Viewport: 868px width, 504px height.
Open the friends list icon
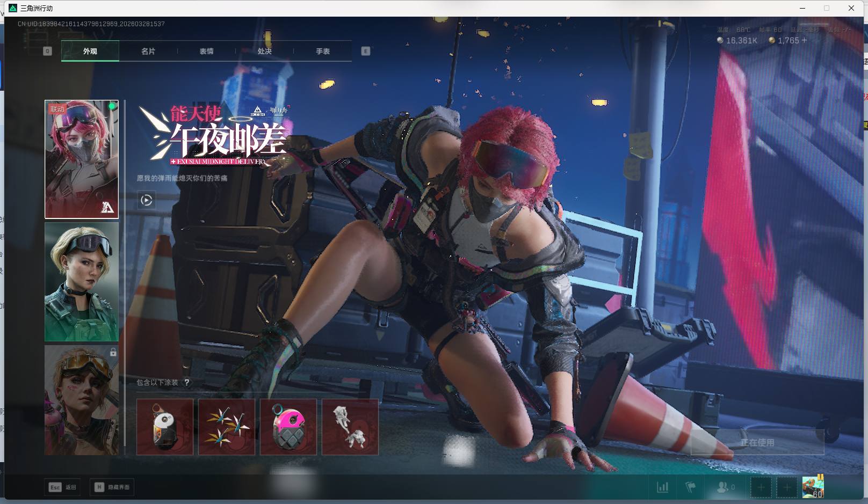click(x=726, y=487)
